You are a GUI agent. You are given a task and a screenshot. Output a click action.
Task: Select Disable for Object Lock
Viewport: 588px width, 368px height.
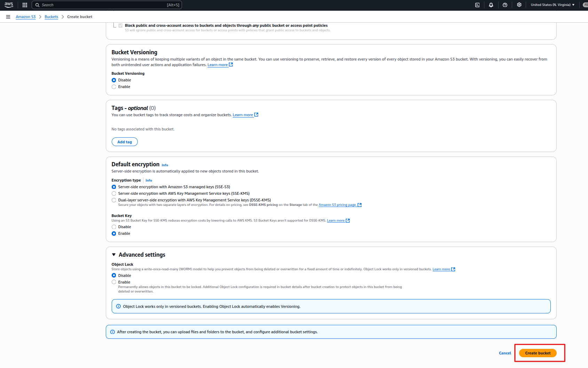tap(114, 275)
